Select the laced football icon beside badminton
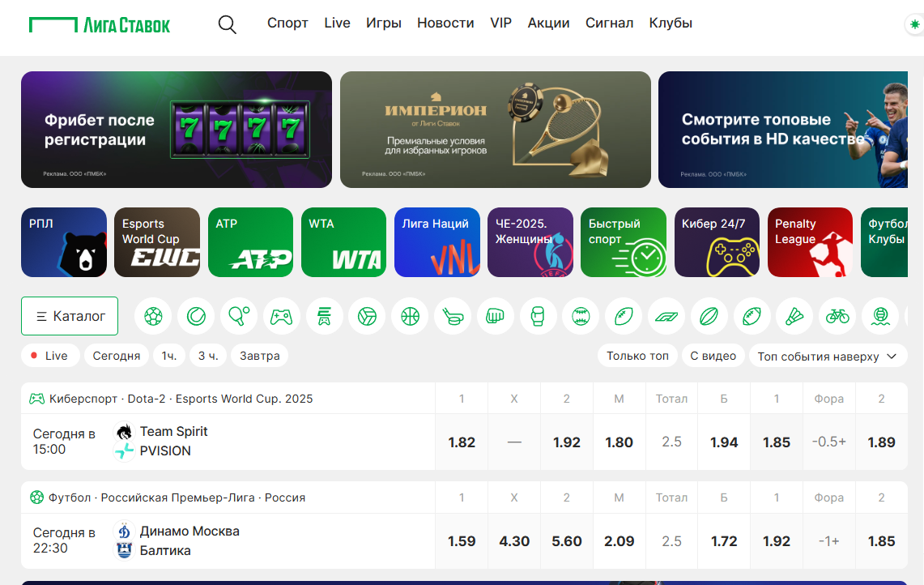This screenshot has height=585, width=924. tap(752, 317)
